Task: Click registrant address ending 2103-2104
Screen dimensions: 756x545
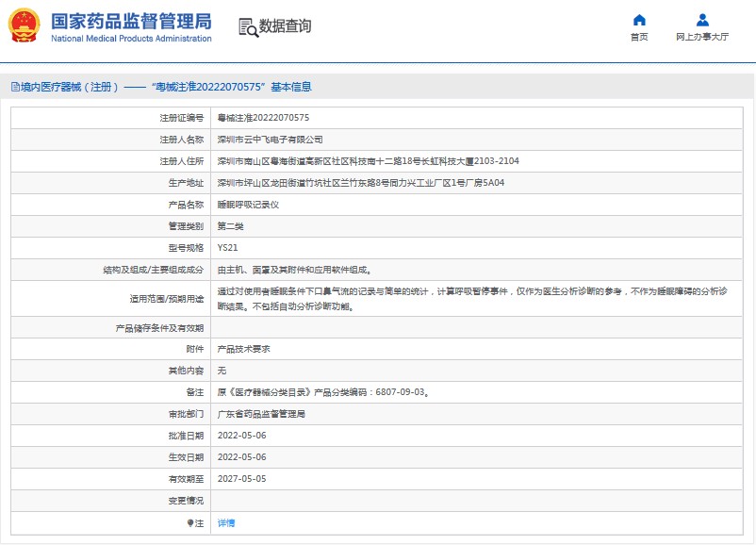Action: pos(368,161)
